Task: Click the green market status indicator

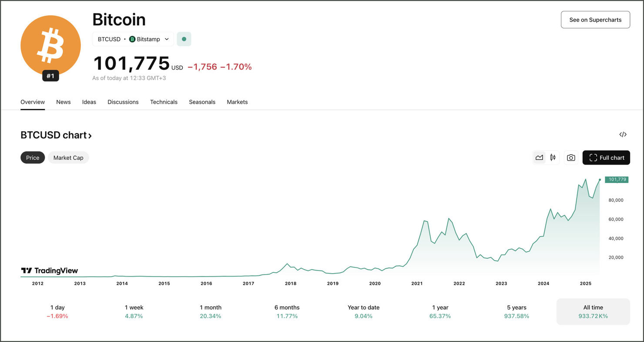Action: click(x=184, y=39)
